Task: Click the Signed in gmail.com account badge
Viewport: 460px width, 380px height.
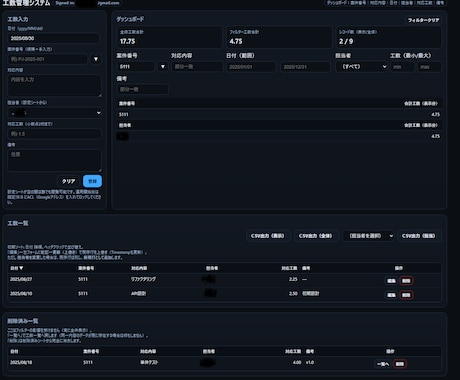Action: click(x=87, y=3)
